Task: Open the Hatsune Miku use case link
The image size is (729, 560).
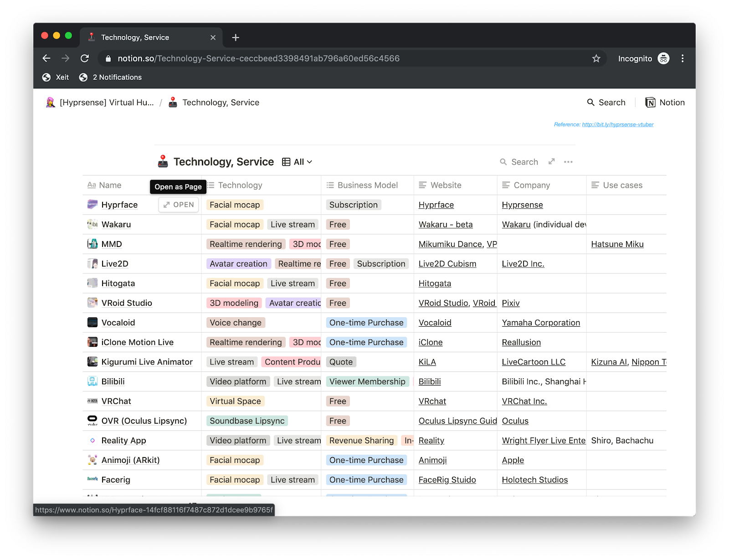Action: [617, 244]
